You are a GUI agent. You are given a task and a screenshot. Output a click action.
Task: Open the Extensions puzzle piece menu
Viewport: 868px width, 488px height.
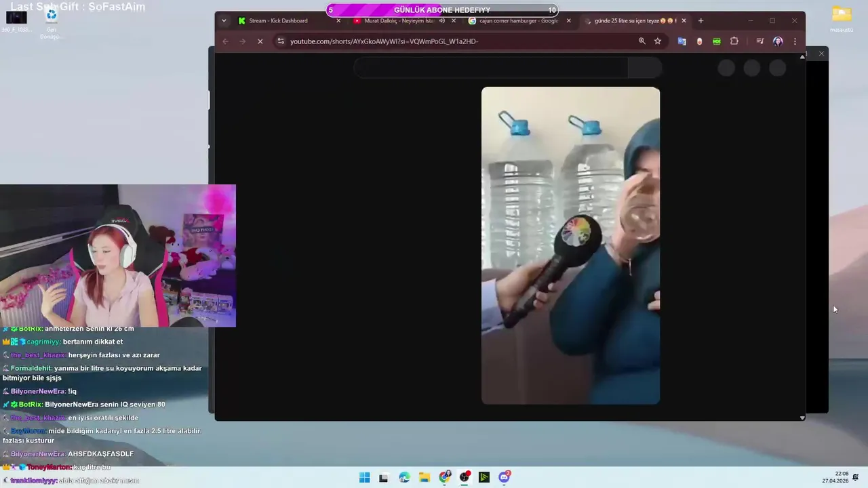click(x=734, y=41)
